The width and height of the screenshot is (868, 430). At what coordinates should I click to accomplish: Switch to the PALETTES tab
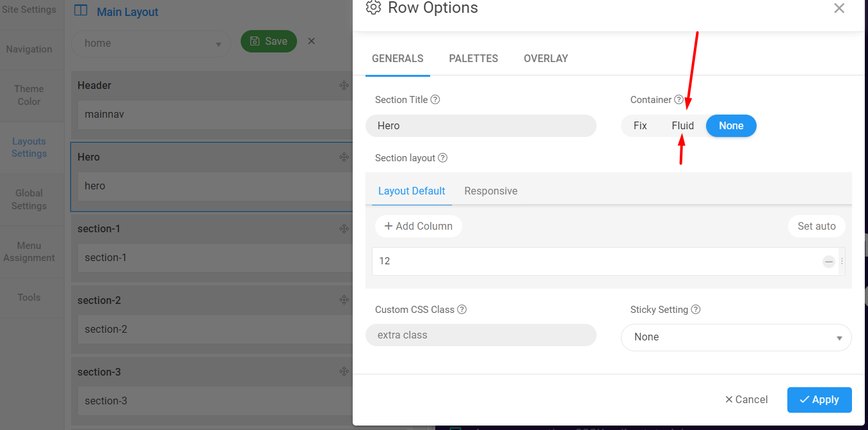click(474, 59)
